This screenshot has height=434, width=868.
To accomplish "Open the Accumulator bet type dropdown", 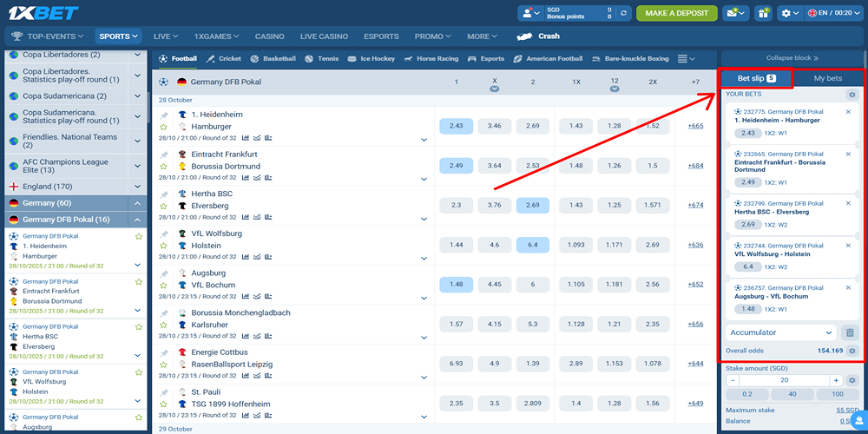I will pos(780,332).
